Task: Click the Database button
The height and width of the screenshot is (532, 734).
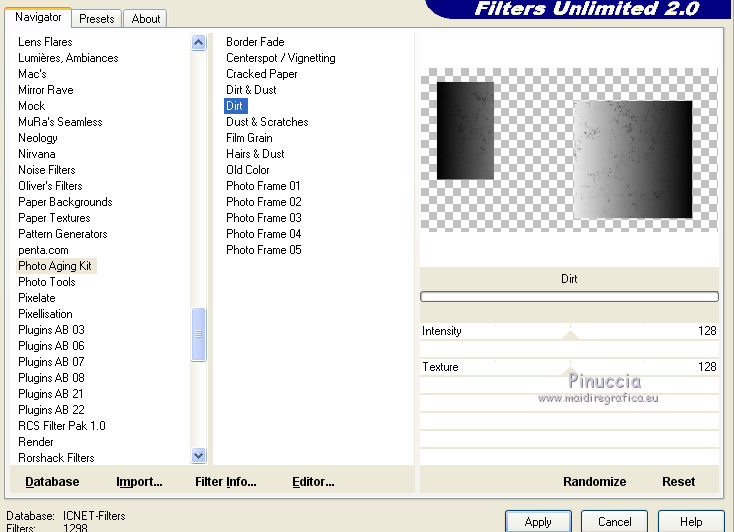Action: [52, 481]
